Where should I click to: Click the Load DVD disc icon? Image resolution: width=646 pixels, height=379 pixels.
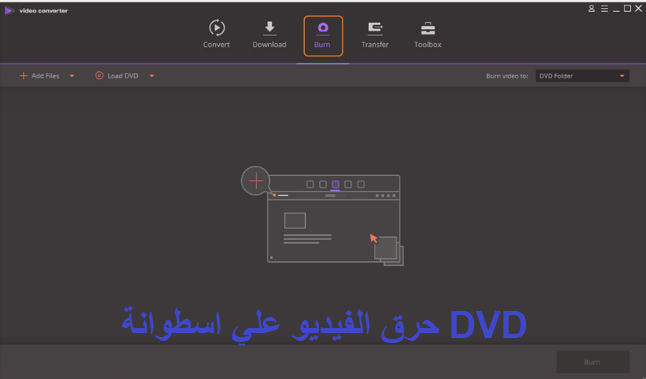[99, 75]
